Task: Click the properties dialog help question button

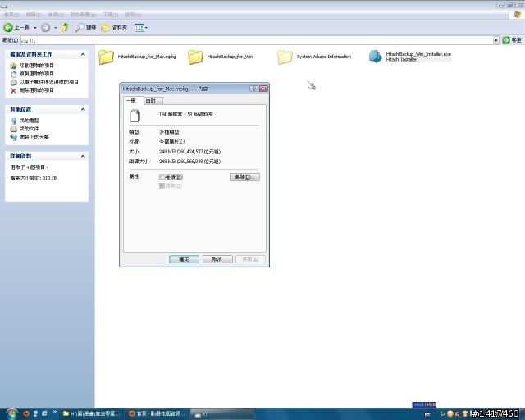Action: tap(253, 89)
